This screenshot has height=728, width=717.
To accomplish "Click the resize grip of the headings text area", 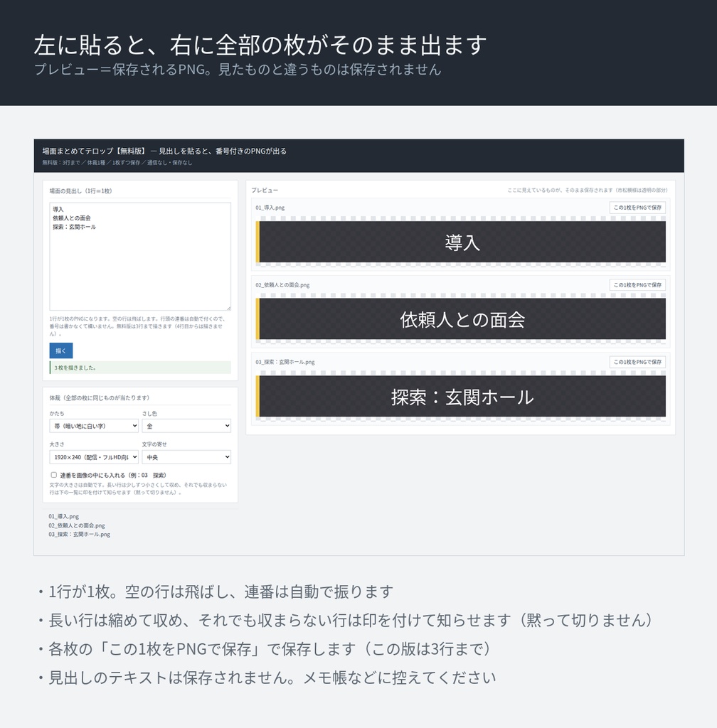I will (x=228, y=307).
